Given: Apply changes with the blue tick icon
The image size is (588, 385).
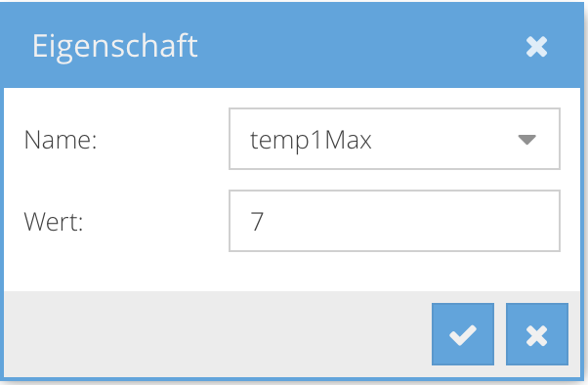Looking at the screenshot, I should (463, 334).
